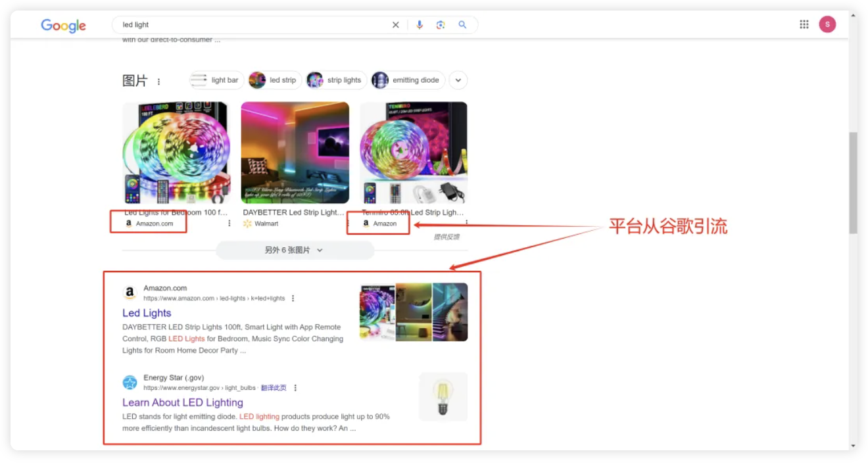Click the Energy Star (.gov) site name
The width and height of the screenshot is (868, 472).
tap(174, 378)
